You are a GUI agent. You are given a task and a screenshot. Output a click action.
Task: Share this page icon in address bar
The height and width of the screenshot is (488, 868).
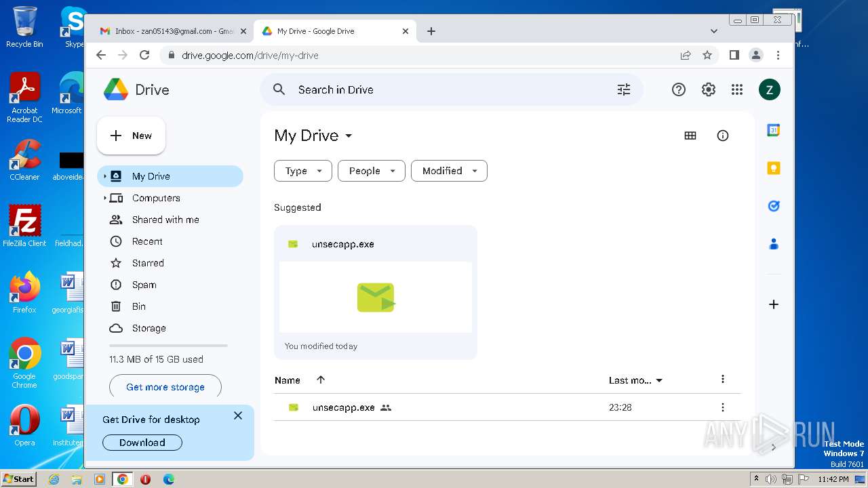coord(686,55)
